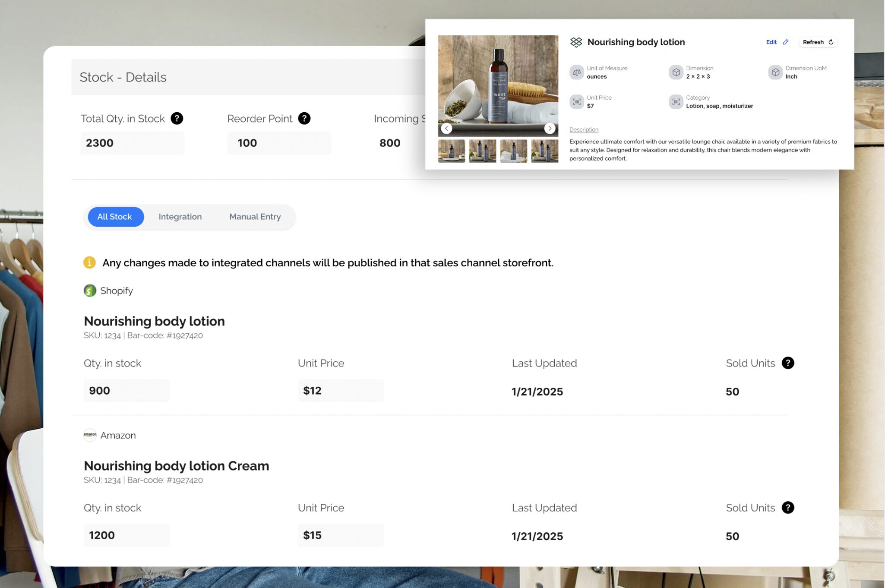Select the All Stock tab
This screenshot has height=588, width=885.
click(x=116, y=217)
